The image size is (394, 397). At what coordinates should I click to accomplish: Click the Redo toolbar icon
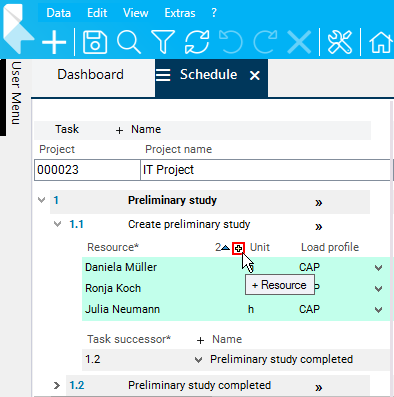[x=265, y=42]
